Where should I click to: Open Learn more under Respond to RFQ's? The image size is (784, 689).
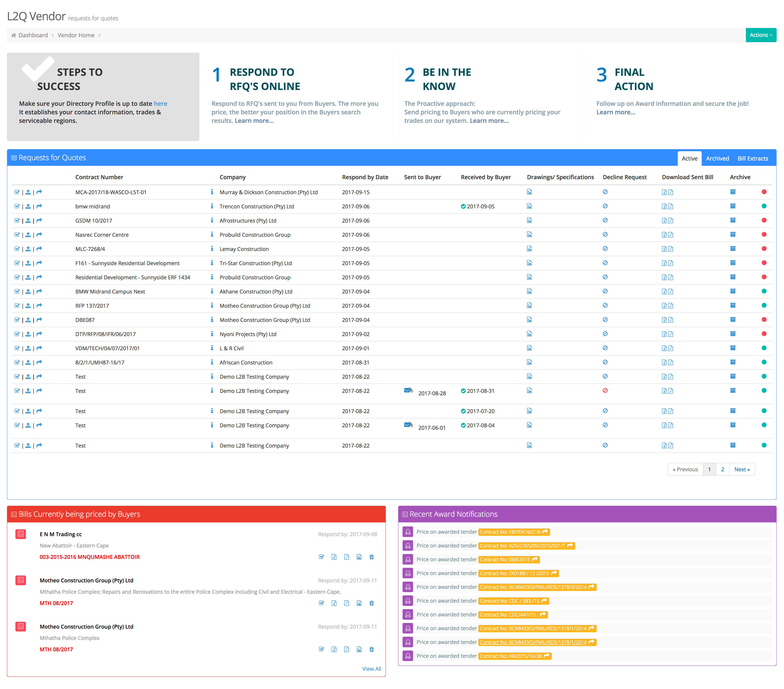[254, 120]
